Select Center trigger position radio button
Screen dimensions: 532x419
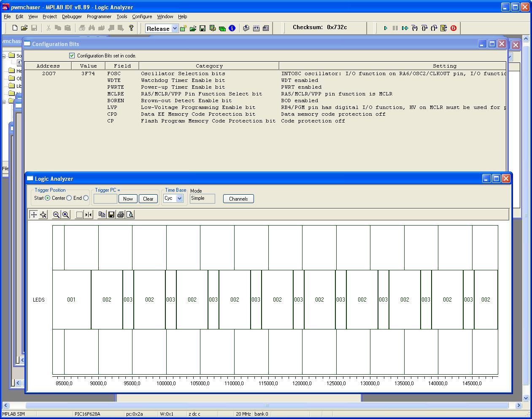(x=69, y=198)
